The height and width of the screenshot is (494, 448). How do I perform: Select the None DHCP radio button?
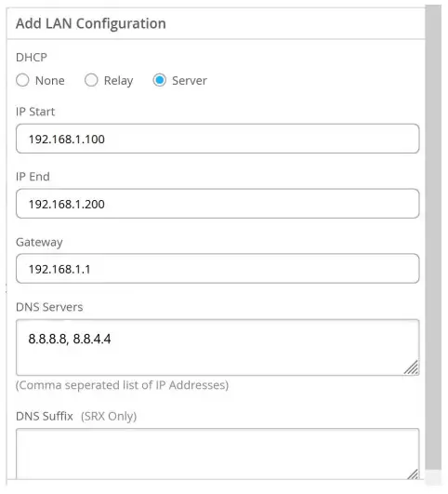22,80
